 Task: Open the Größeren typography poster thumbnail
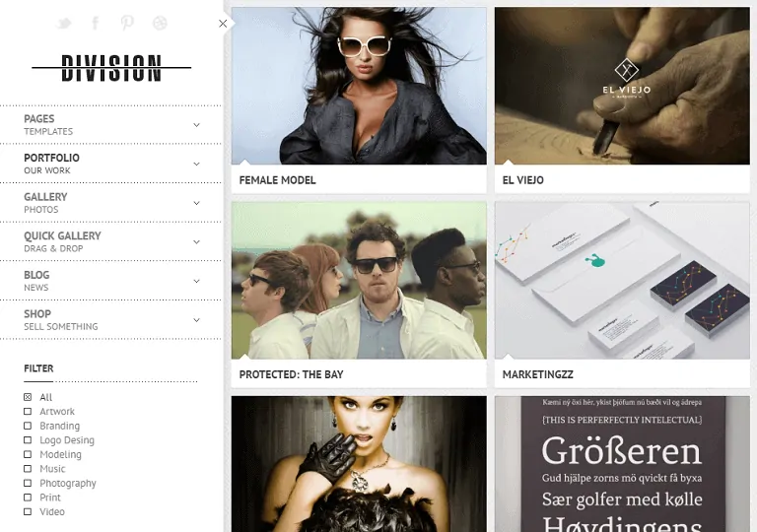(622, 464)
